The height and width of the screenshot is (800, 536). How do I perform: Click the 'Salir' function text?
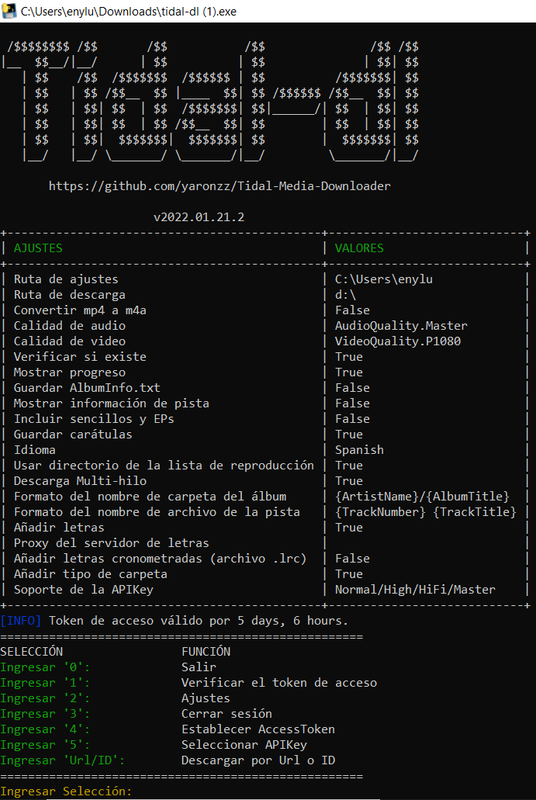point(199,667)
